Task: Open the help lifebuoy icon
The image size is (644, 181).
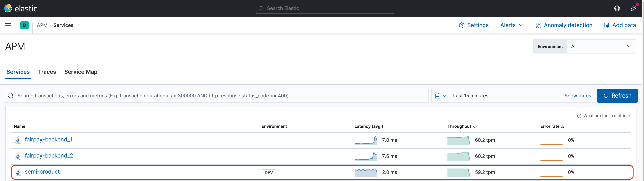Action: [x=617, y=8]
